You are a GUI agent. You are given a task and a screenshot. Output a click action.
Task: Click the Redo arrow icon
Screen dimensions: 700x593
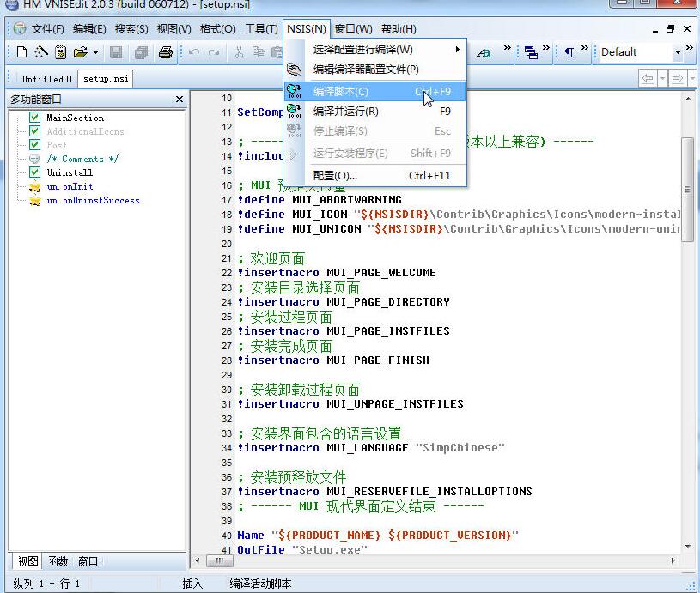[x=214, y=52]
